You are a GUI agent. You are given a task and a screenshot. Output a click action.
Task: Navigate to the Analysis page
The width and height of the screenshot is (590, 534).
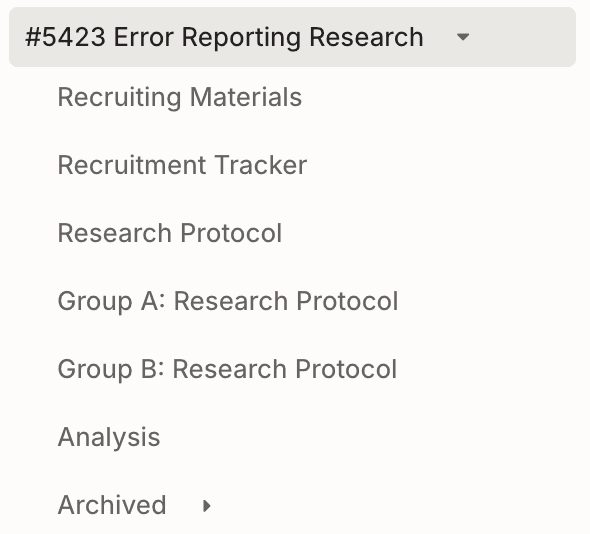point(109,437)
